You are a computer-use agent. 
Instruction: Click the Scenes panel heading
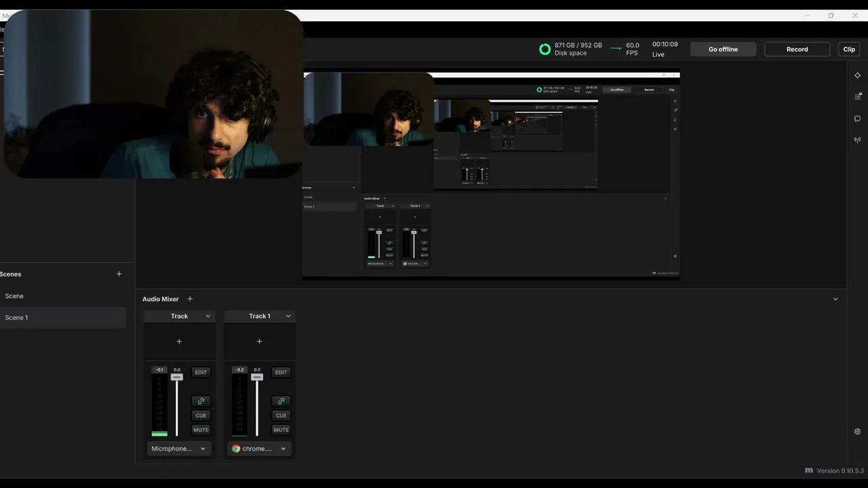pos(11,274)
